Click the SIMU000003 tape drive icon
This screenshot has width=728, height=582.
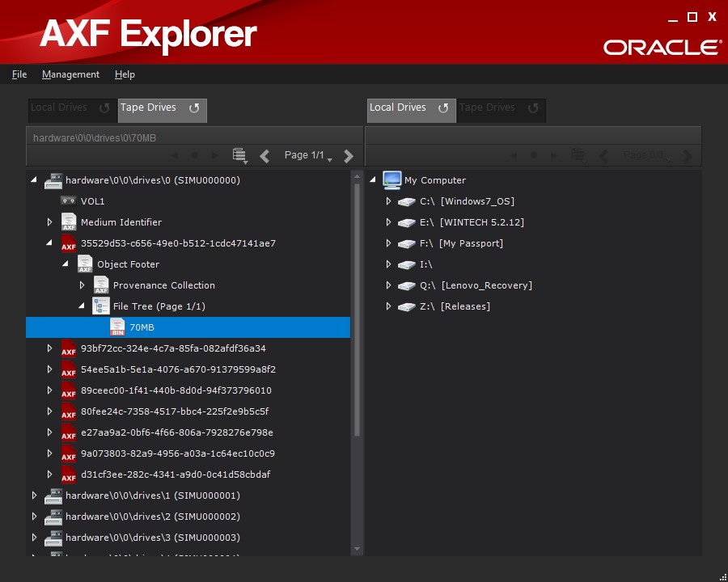click(53, 538)
